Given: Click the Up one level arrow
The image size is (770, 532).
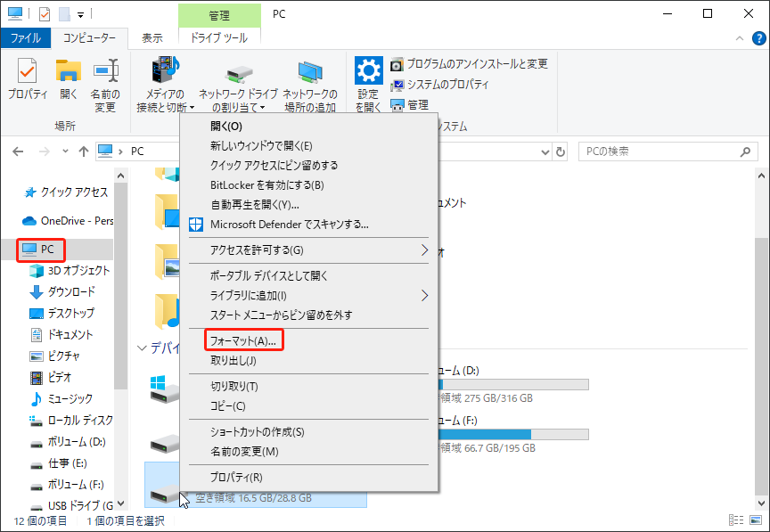Looking at the screenshot, I should tap(84, 151).
